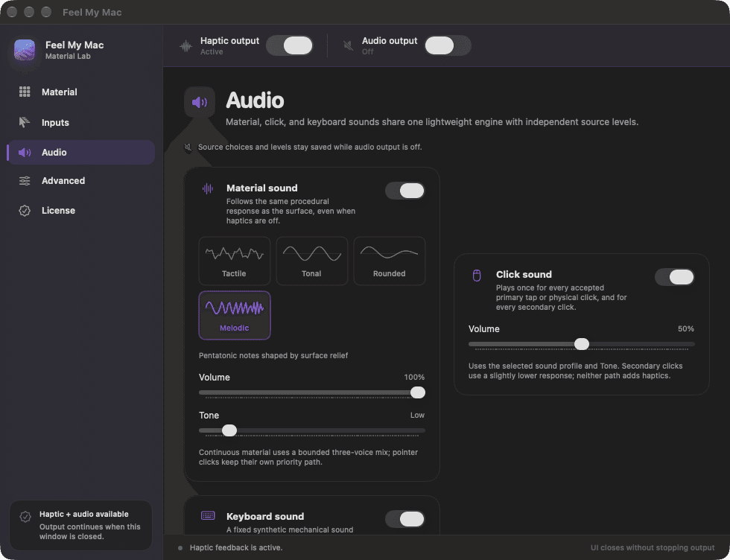Click the 100% Material volume value
Image resolution: width=730 pixels, height=560 pixels.
[414, 378]
